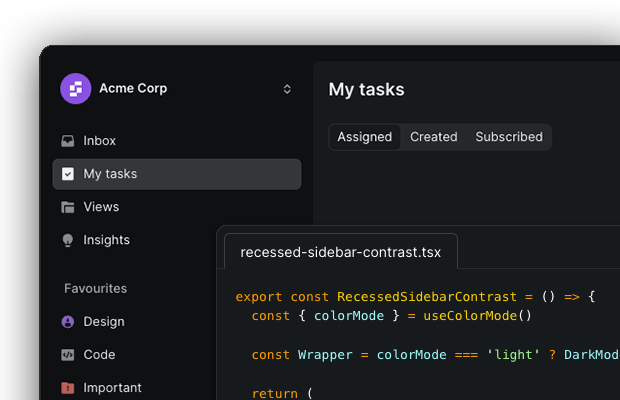Image resolution: width=620 pixels, height=400 pixels.
Task: Open the Acme Corp workspace name
Action: click(x=133, y=89)
